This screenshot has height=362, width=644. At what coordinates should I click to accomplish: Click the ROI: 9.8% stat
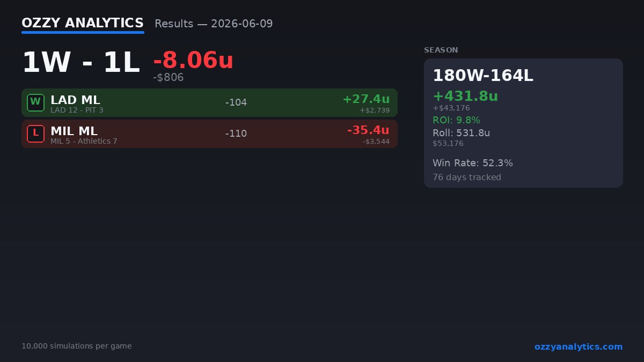tap(456, 120)
